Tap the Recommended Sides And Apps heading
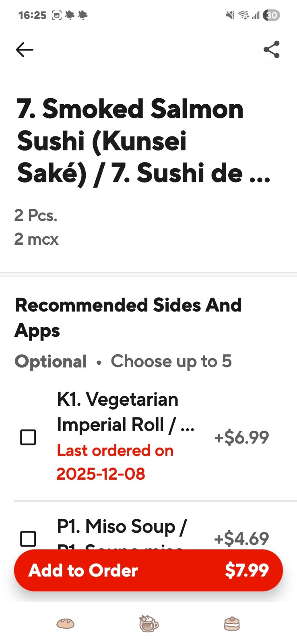Screen dimensions: 297x644 [x=128, y=318]
